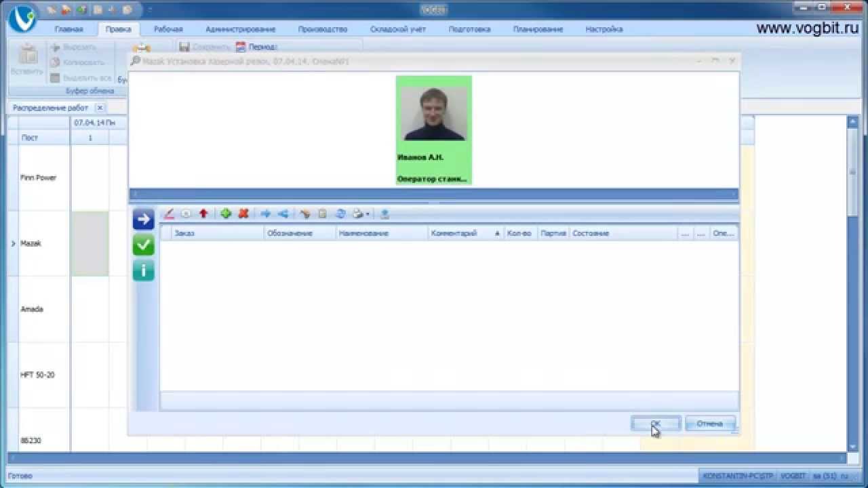
Task: Delete a row with the red X icon
Action: coord(243,213)
